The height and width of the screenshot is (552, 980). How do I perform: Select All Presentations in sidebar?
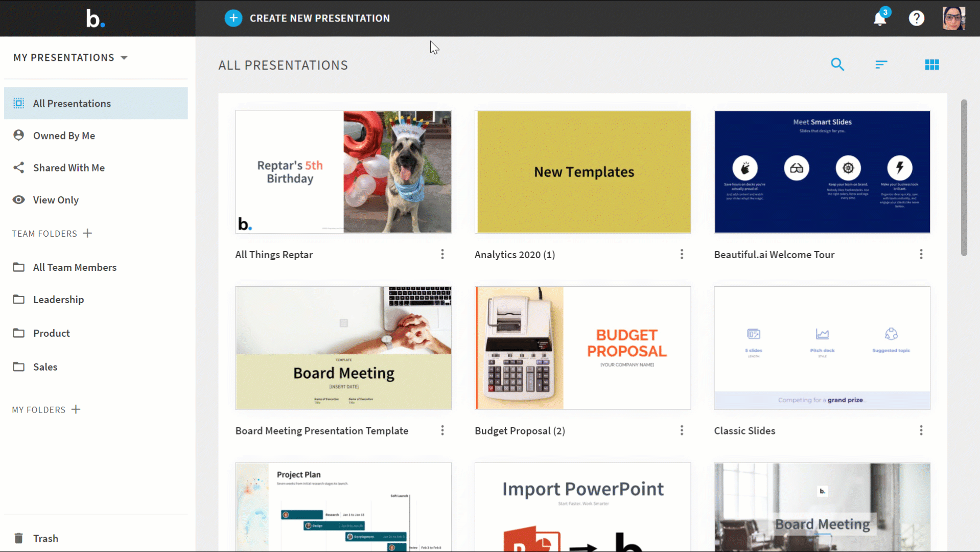point(96,103)
